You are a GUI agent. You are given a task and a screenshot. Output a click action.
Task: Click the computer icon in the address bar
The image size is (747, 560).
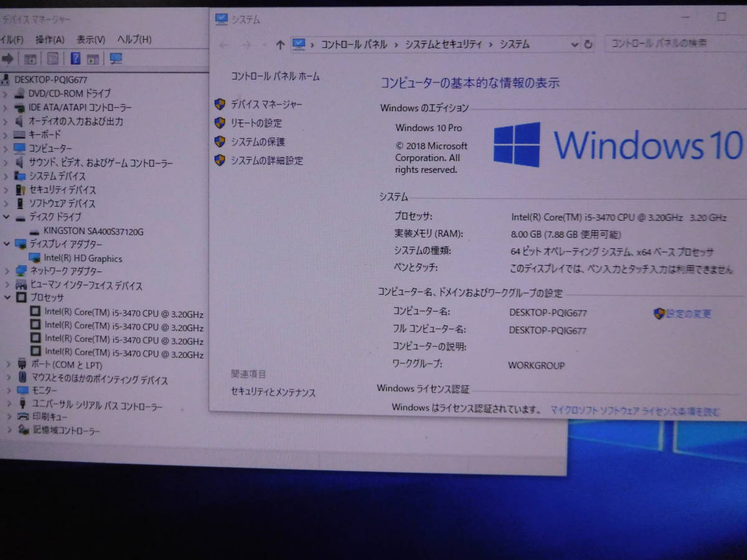pos(299,44)
